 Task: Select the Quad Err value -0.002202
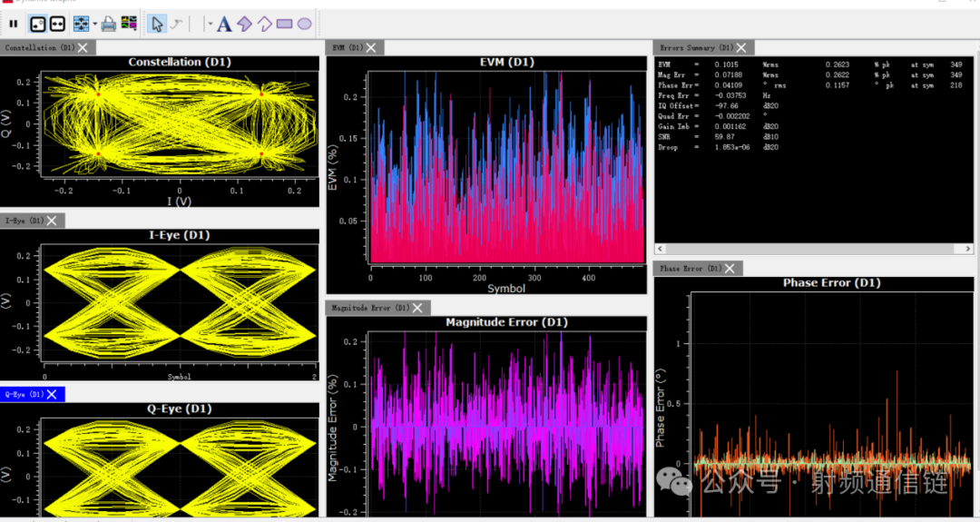732,116
